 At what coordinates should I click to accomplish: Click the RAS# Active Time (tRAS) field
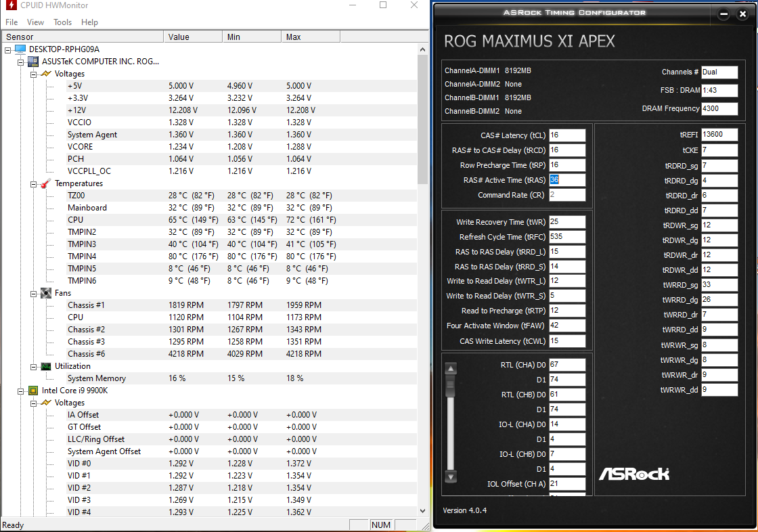(x=567, y=180)
